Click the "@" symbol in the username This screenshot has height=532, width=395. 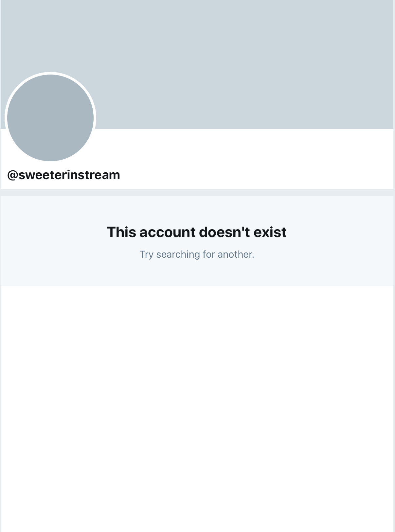(x=12, y=175)
